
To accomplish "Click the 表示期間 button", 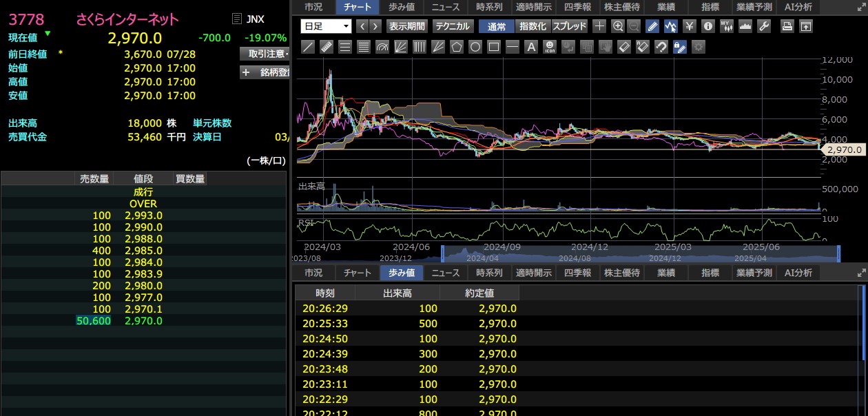I will [407, 26].
